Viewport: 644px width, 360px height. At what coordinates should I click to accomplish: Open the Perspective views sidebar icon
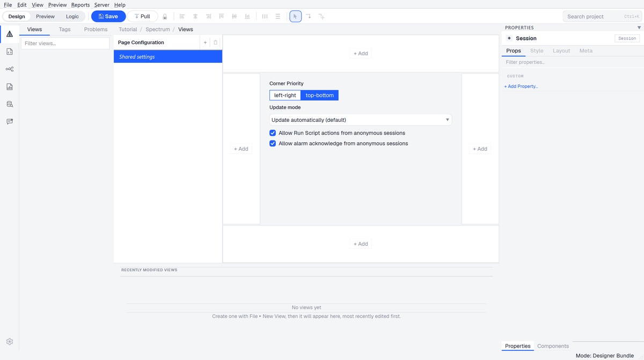[x=10, y=34]
